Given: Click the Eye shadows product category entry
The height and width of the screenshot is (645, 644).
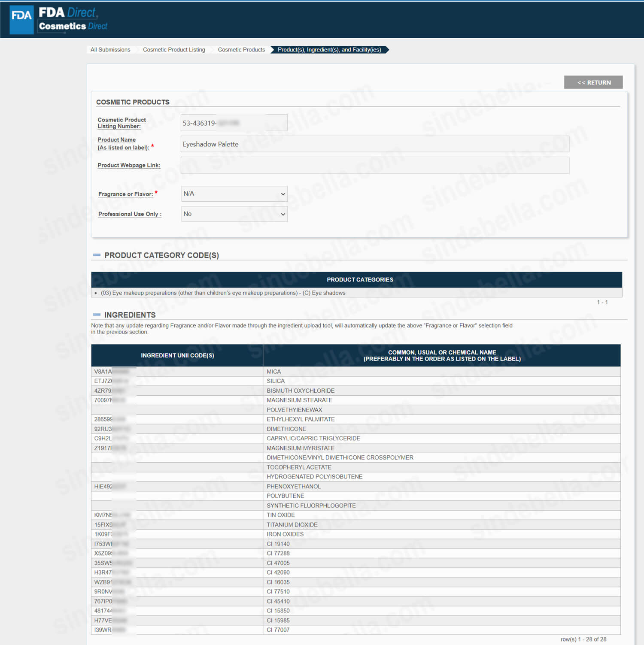Looking at the screenshot, I should coord(223,293).
